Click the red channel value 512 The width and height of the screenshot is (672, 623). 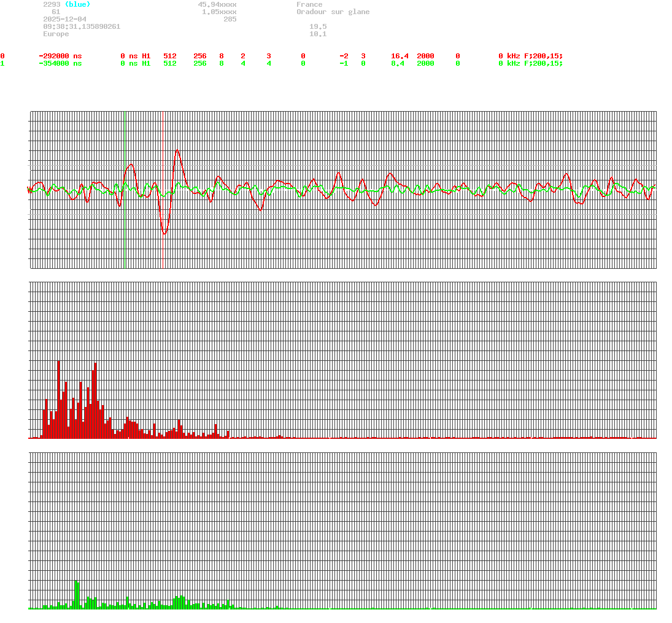tap(170, 56)
